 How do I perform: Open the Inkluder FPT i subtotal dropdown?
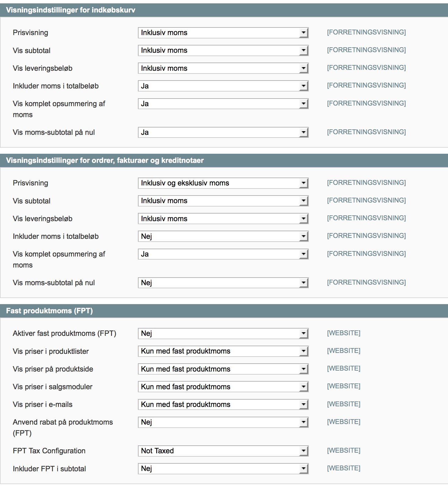[223, 469]
